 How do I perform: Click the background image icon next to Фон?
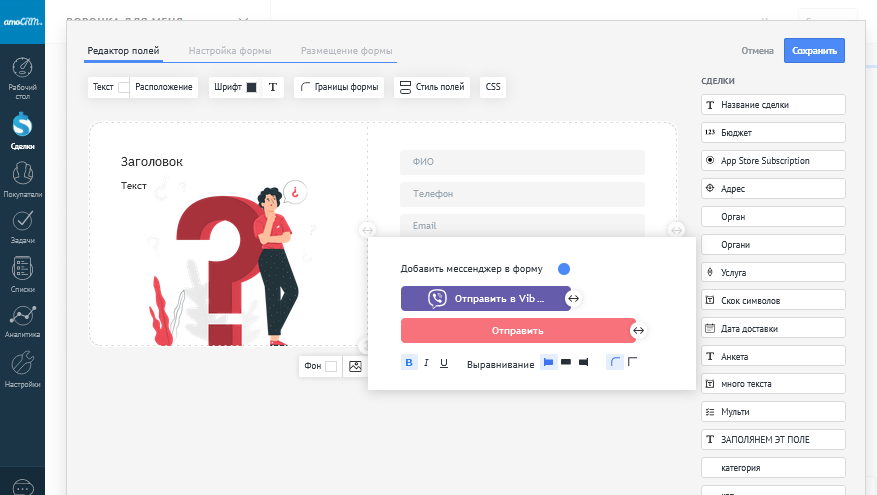click(355, 367)
